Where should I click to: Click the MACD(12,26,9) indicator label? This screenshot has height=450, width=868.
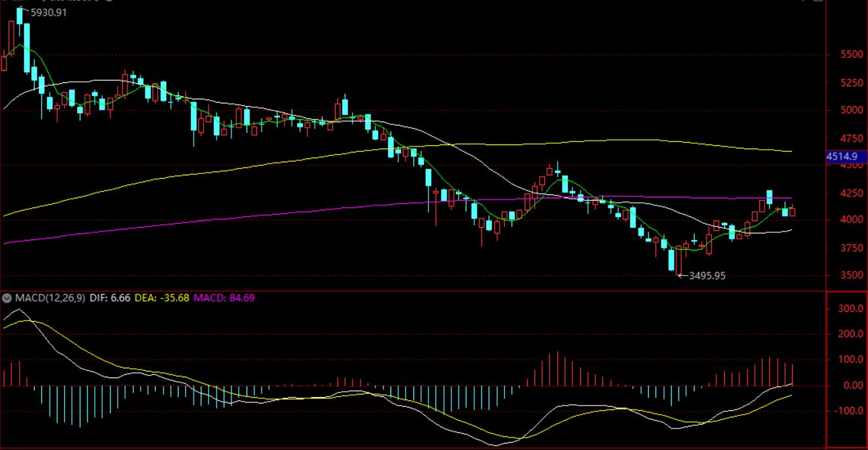pos(50,298)
